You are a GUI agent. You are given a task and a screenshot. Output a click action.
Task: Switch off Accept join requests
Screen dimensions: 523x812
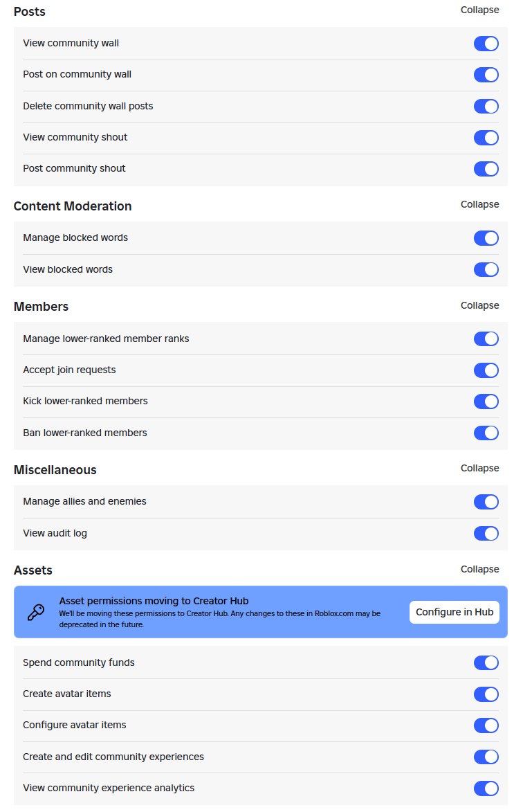pos(486,370)
